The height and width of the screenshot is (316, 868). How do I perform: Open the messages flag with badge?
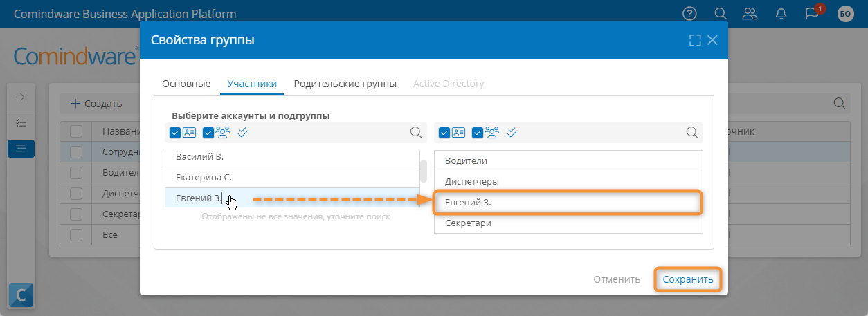click(x=813, y=13)
